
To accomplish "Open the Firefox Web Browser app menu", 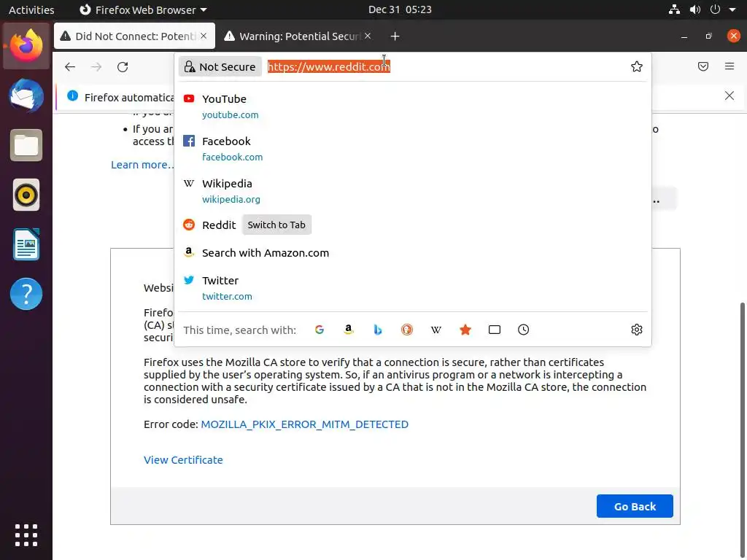I will [143, 9].
